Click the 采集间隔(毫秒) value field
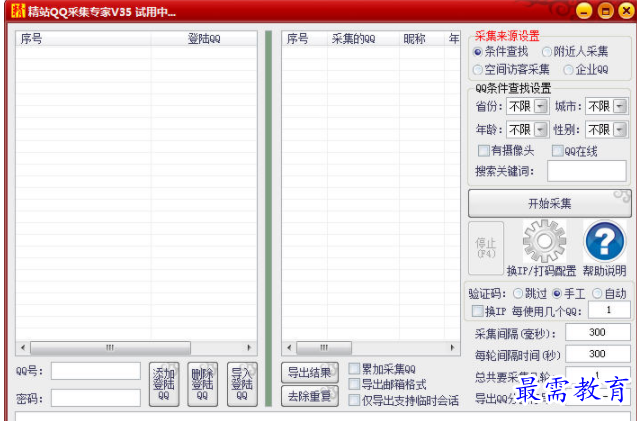Screen dimensions: 637x421 tap(598, 332)
